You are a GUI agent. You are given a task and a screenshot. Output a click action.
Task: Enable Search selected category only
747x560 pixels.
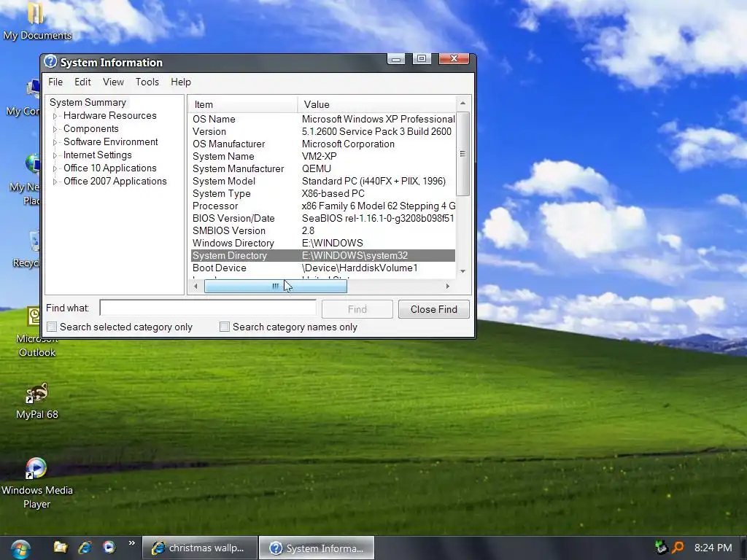point(52,327)
